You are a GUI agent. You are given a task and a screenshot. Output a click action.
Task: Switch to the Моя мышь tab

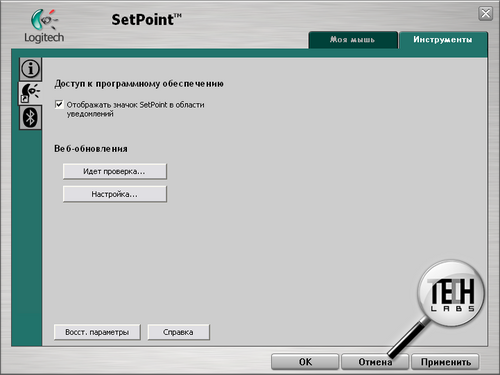pyautogui.click(x=353, y=40)
